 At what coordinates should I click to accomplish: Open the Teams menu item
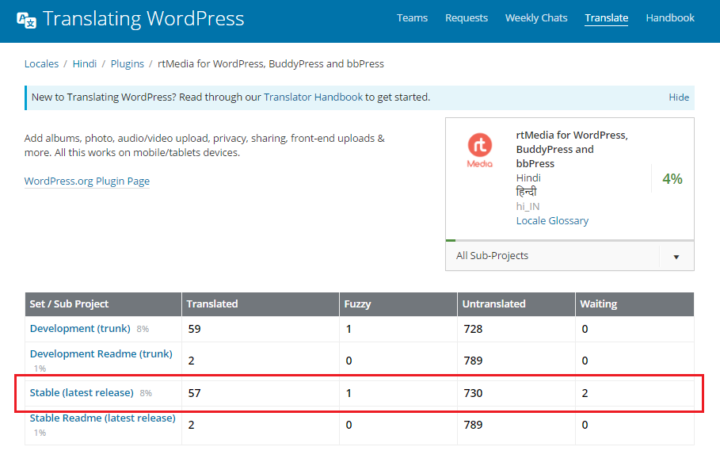[412, 18]
